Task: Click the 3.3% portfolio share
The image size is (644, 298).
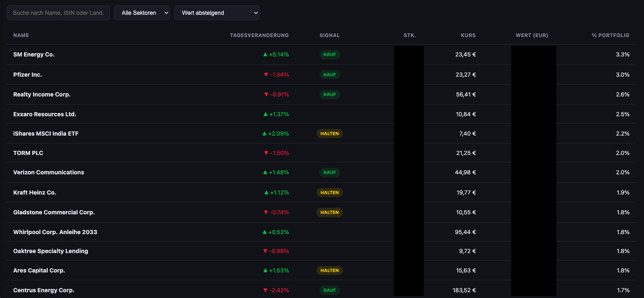Action: pos(623,54)
